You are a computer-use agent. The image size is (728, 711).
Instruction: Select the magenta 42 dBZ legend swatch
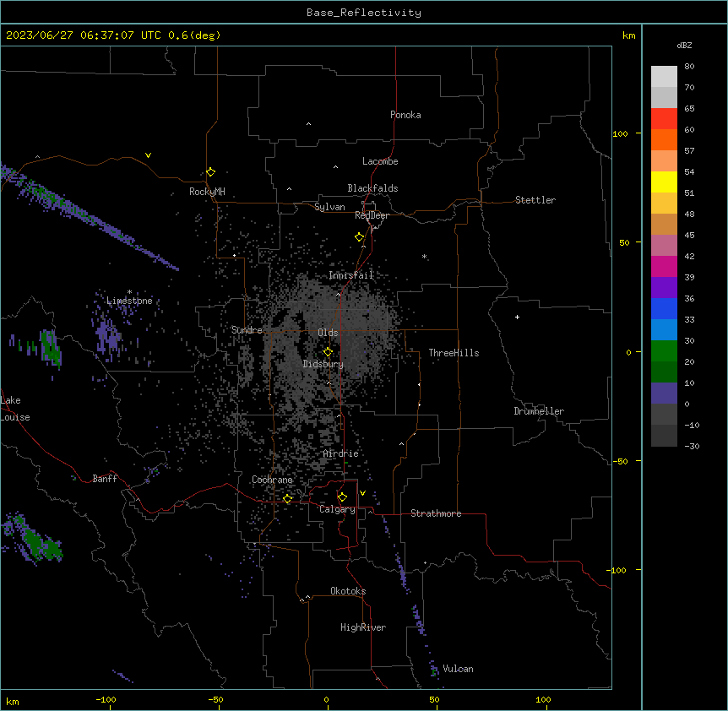[x=664, y=266]
